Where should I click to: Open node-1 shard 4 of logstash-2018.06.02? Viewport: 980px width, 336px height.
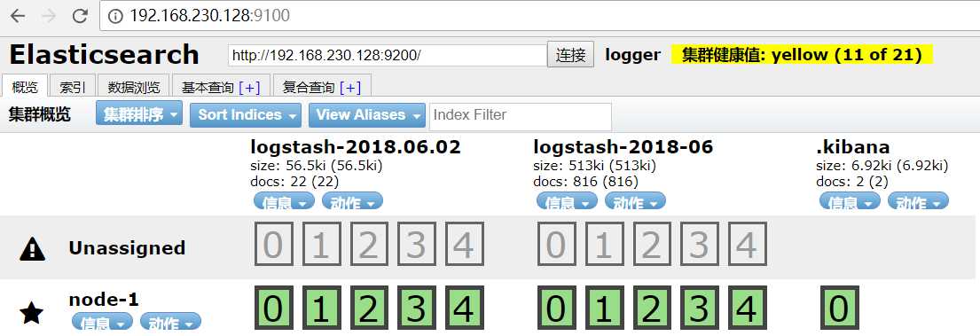pos(465,308)
